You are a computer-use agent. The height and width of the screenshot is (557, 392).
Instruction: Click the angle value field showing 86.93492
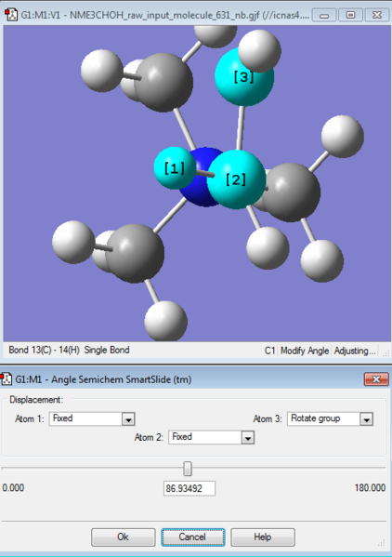tap(189, 488)
